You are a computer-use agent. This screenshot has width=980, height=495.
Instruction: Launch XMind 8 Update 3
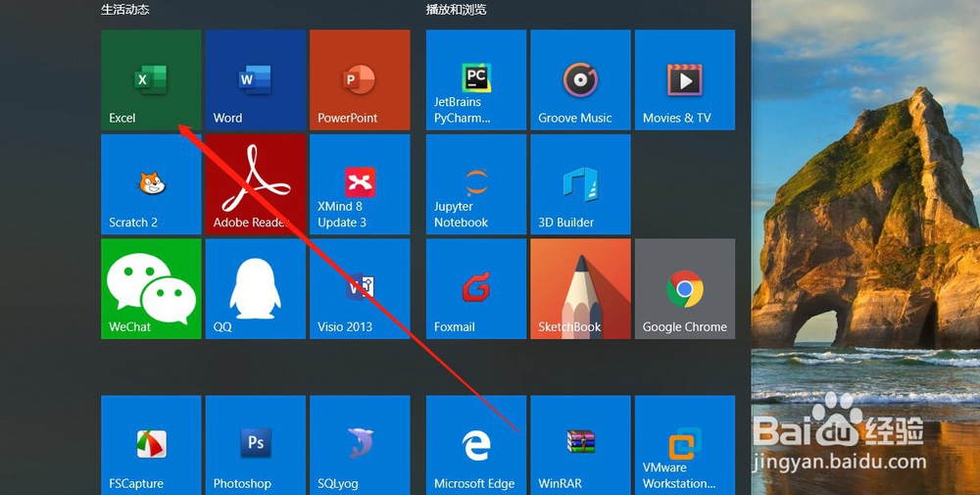(360, 184)
